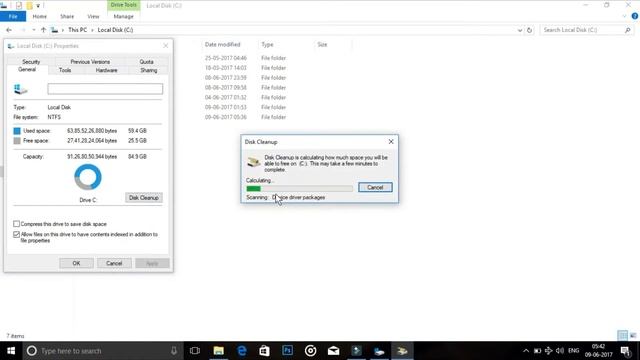Refresh the Local Disk (C:) view
This screenshot has height=360, width=640.
click(529, 30)
